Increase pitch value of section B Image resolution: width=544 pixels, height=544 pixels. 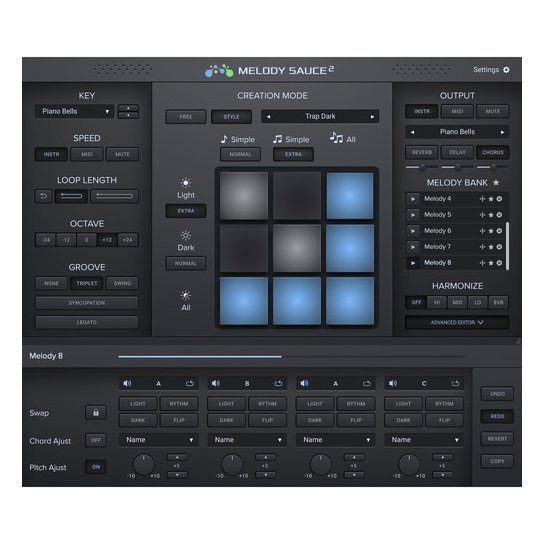(266, 457)
